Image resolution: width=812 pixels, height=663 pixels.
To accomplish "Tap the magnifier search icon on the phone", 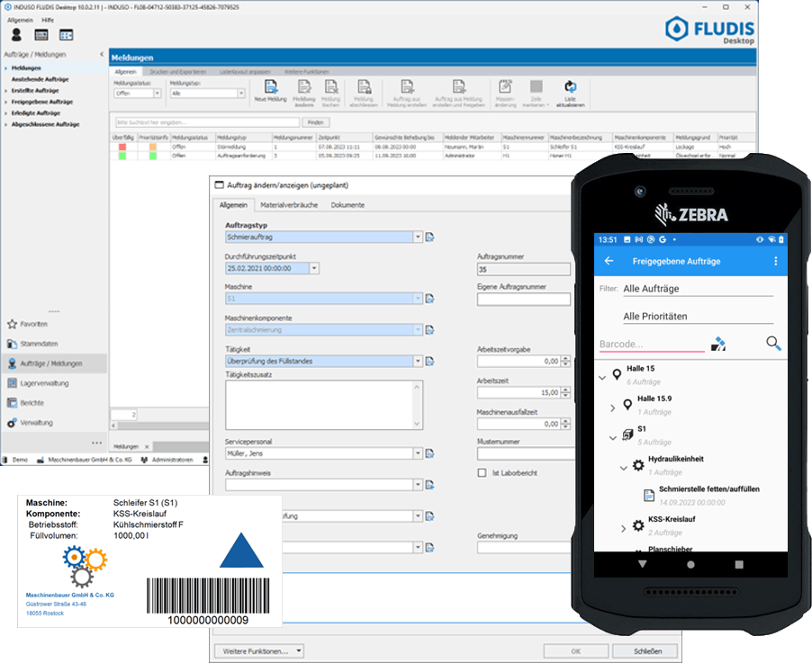I will click(x=773, y=343).
